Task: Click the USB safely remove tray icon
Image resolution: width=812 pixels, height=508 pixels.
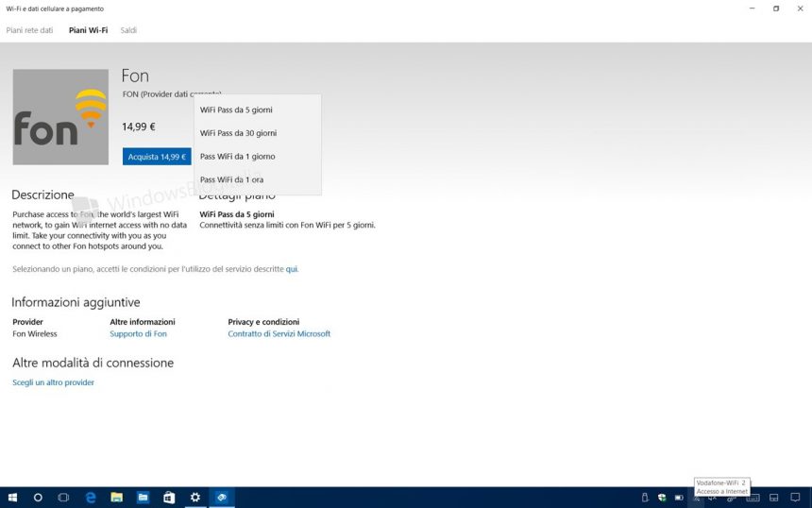Action: 645,498
